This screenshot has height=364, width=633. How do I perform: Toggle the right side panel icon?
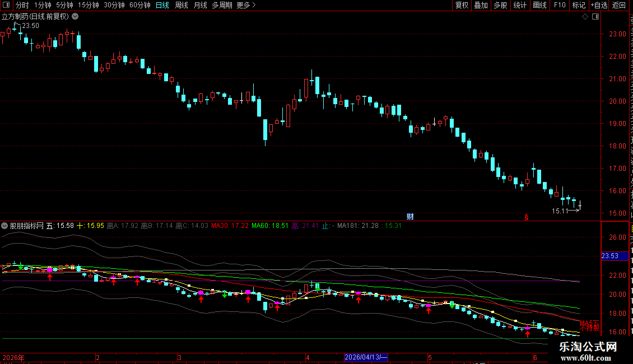595,17
